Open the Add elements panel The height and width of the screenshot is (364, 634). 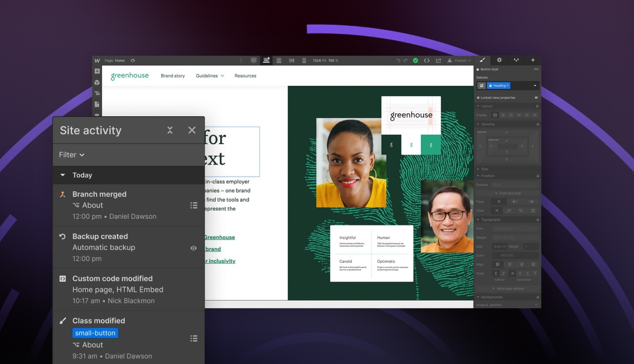click(x=97, y=71)
